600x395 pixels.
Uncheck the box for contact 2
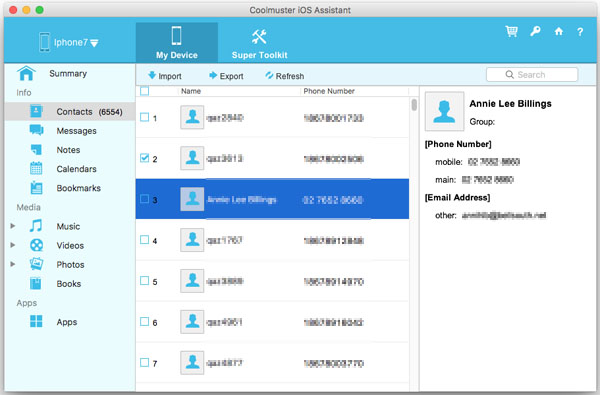pyautogui.click(x=144, y=158)
